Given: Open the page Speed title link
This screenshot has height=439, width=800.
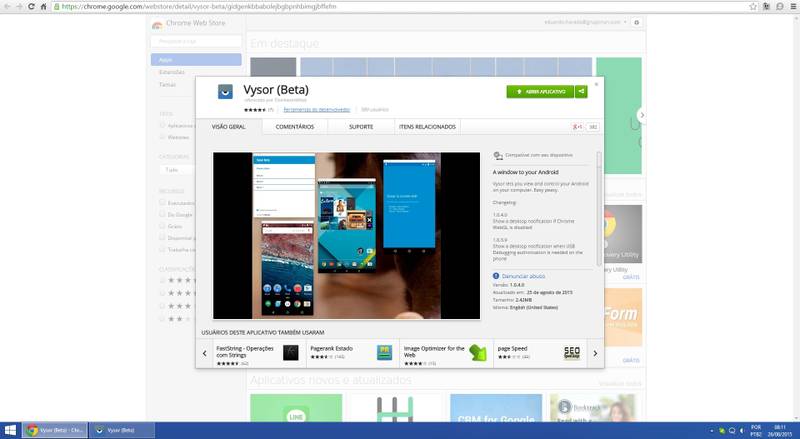Looking at the screenshot, I should pos(512,349).
